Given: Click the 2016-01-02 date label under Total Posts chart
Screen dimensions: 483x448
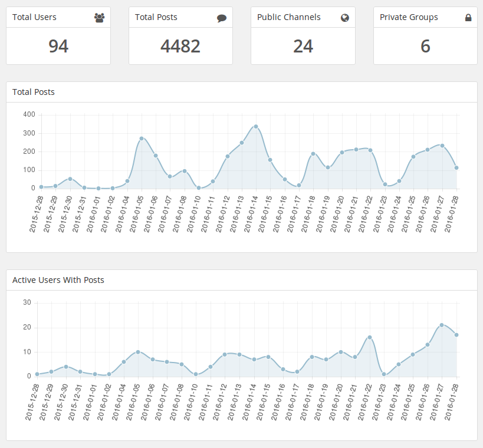Looking at the screenshot, I should coord(107,214).
